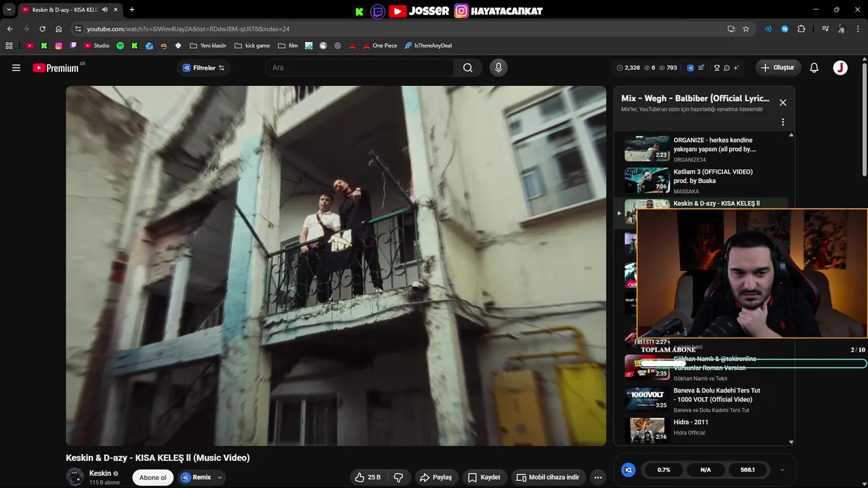Open the kick game bookmarks folder
The height and width of the screenshot is (488, 868).
(x=252, y=45)
